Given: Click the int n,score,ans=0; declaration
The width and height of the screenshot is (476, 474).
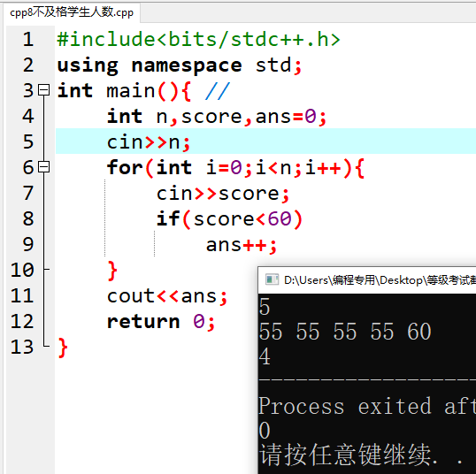Looking at the screenshot, I should coord(217,117).
